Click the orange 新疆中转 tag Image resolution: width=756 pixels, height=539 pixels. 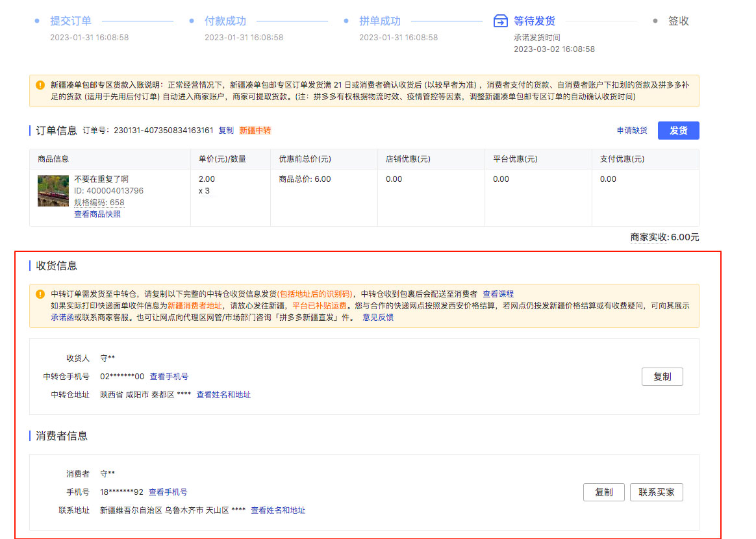click(x=255, y=131)
